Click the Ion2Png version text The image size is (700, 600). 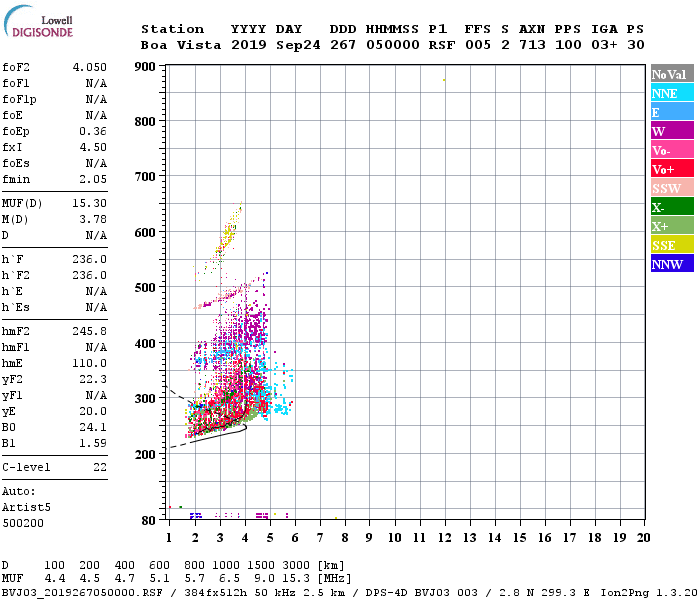point(649,593)
